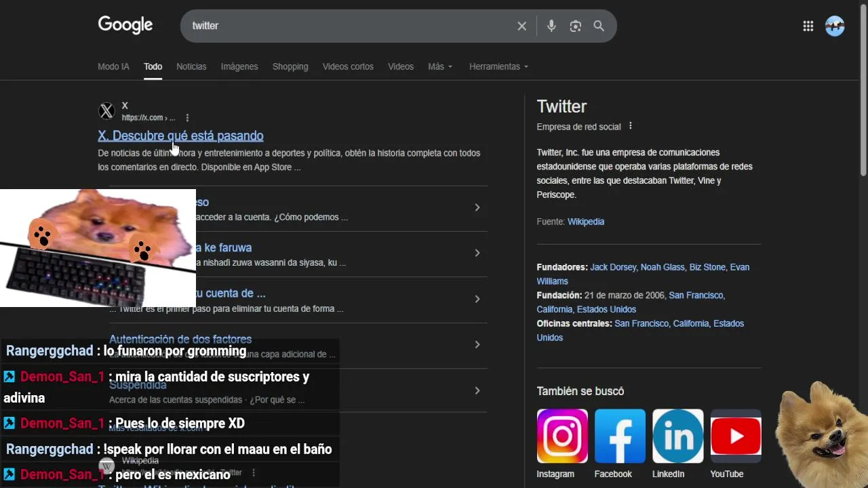868x488 pixels.
Task: Click chat message 'pero el es mexicano'
Action: pyautogui.click(x=172, y=474)
